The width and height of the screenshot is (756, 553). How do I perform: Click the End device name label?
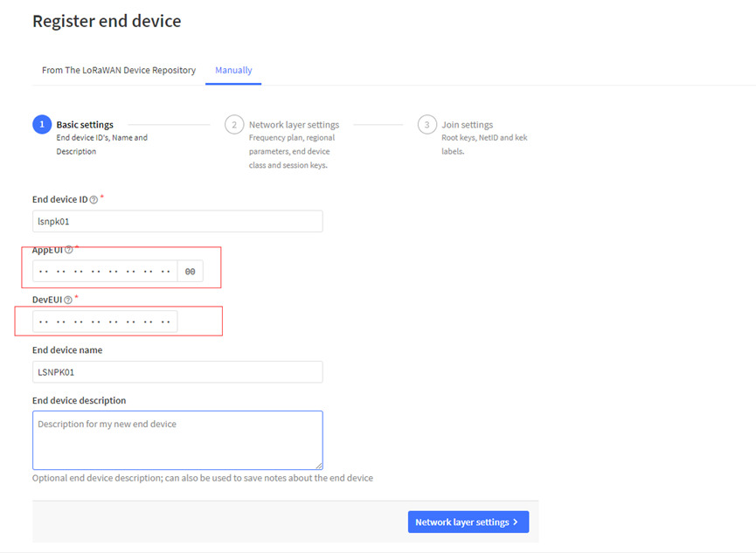[67, 350]
